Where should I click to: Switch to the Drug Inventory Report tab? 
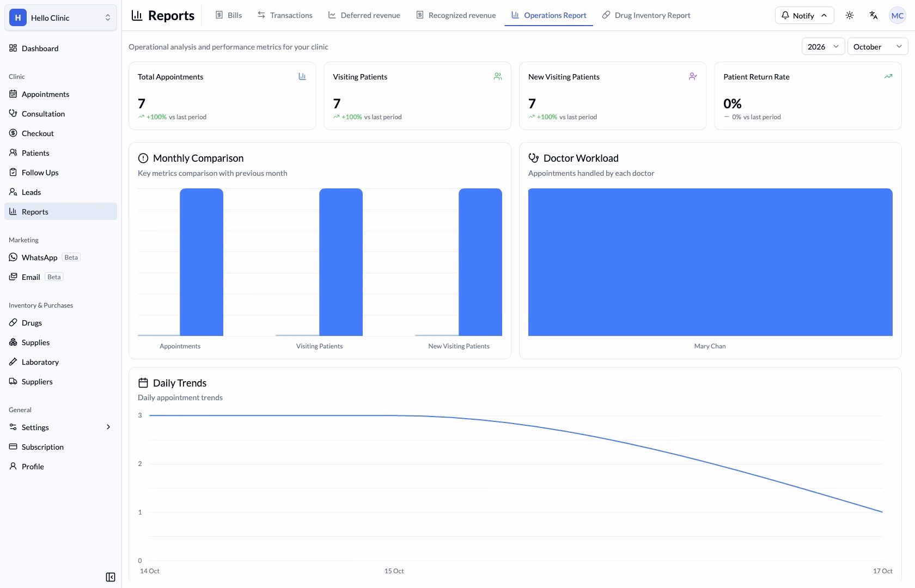coord(646,15)
